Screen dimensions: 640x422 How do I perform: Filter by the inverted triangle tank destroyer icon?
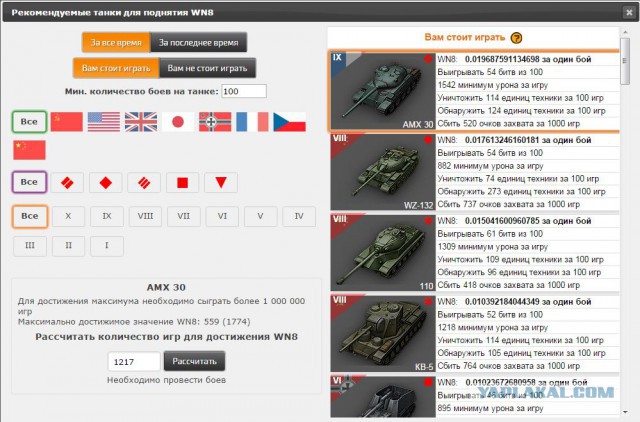point(221,182)
